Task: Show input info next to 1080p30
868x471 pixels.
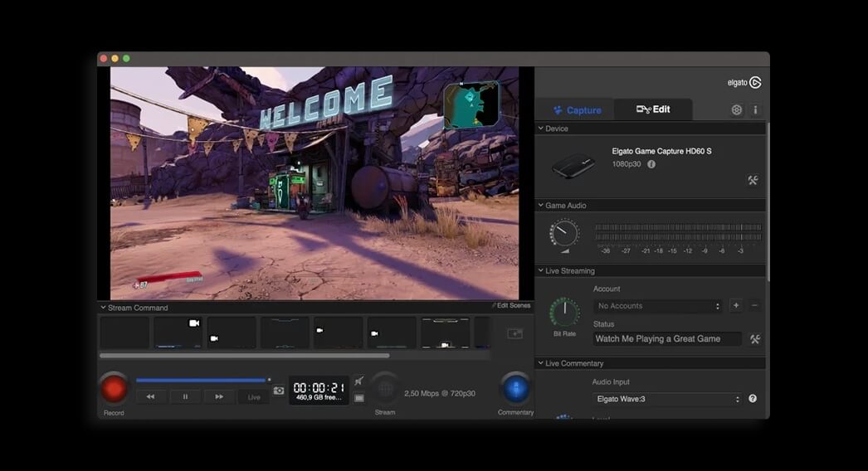Action: tap(651, 164)
